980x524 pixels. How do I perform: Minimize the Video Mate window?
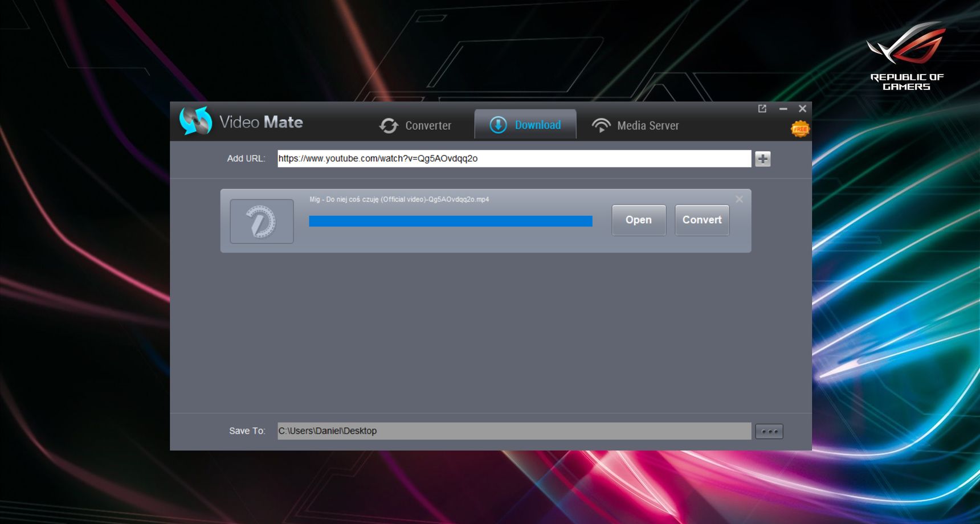[783, 109]
